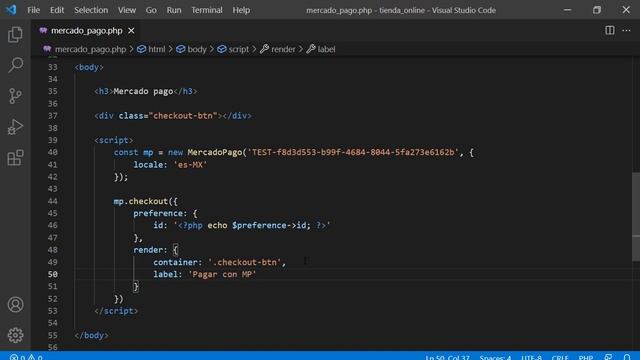The width and height of the screenshot is (640, 360).
Task: Click the opening <body> tag on line 33
Action: pos(89,67)
